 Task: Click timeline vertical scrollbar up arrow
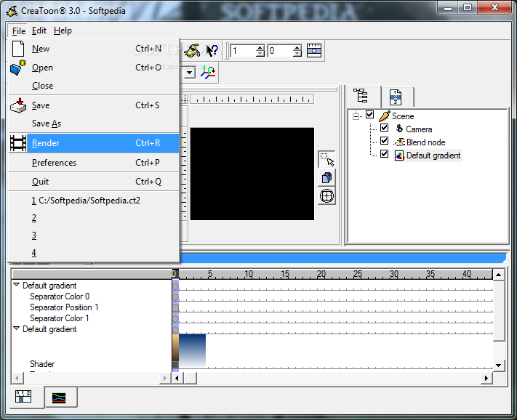(499, 275)
